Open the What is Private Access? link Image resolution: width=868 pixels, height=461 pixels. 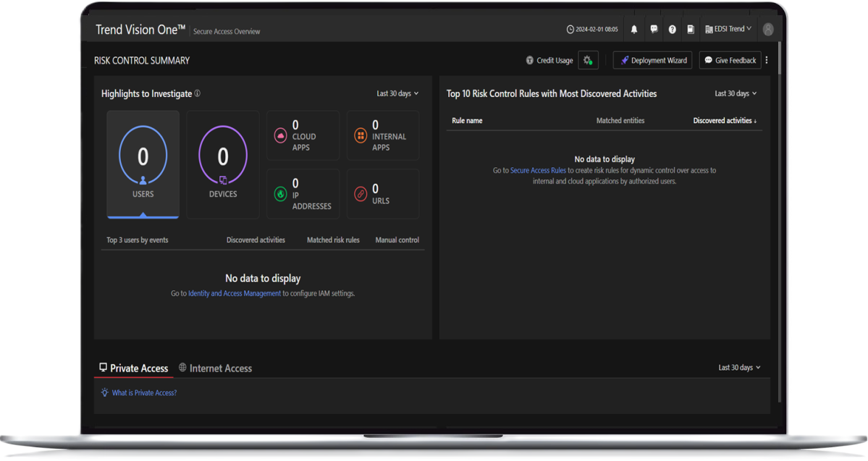[x=145, y=393]
